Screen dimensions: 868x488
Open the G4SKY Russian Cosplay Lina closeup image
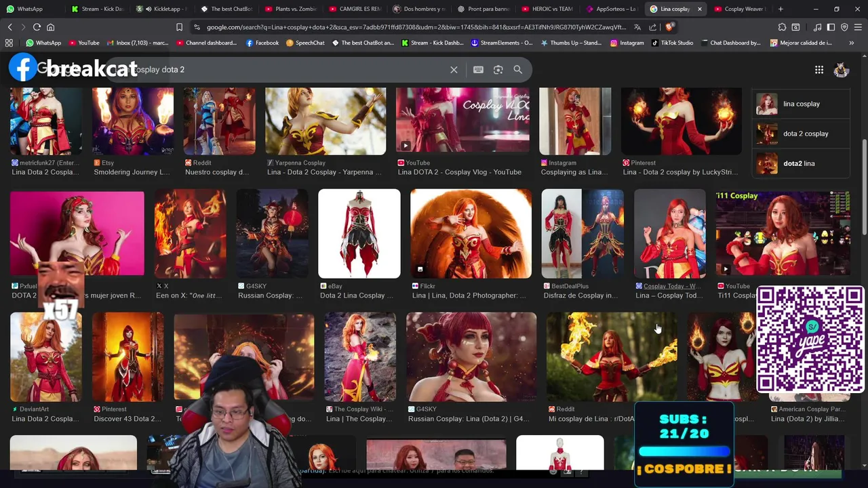[x=471, y=357]
